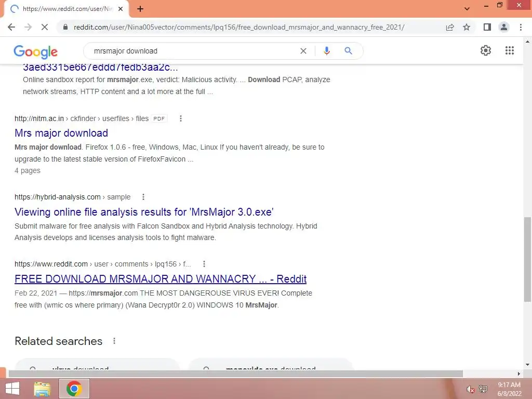Image resolution: width=532 pixels, height=399 pixels.
Task: Open 'FREE DOWNLOAD MRSMAJOR AND WANNACRY' link
Action: click(x=161, y=279)
